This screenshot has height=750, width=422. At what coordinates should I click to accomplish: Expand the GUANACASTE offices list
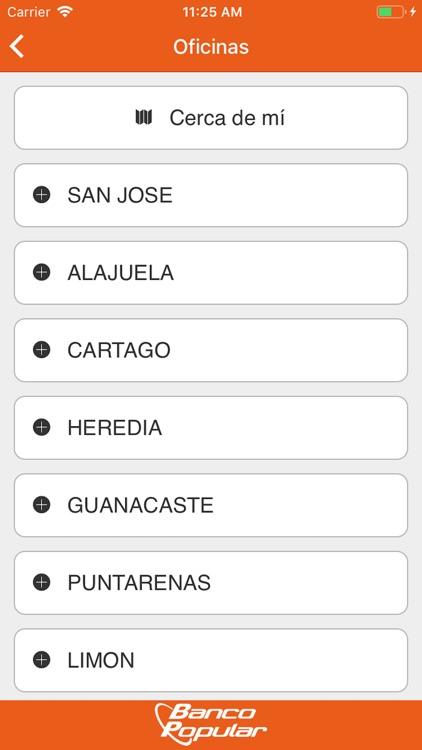[x=211, y=505]
